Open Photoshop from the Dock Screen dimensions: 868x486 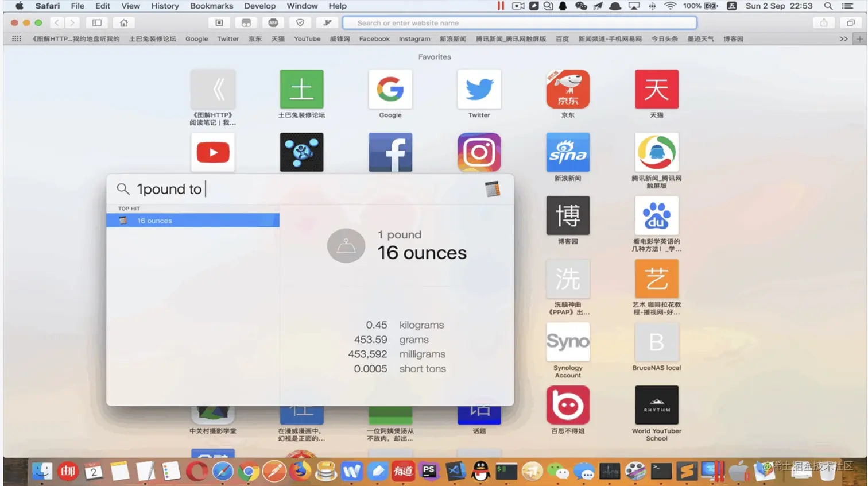click(x=429, y=471)
